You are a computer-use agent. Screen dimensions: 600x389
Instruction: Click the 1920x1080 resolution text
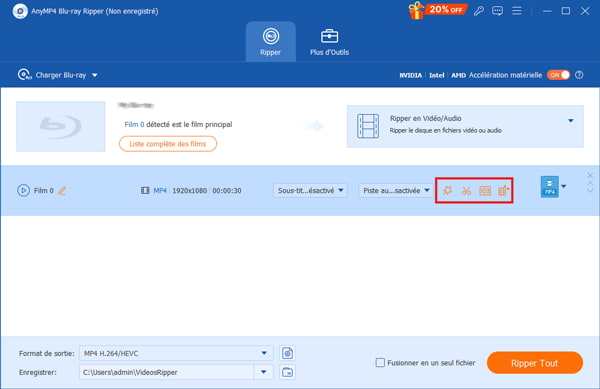tap(189, 190)
